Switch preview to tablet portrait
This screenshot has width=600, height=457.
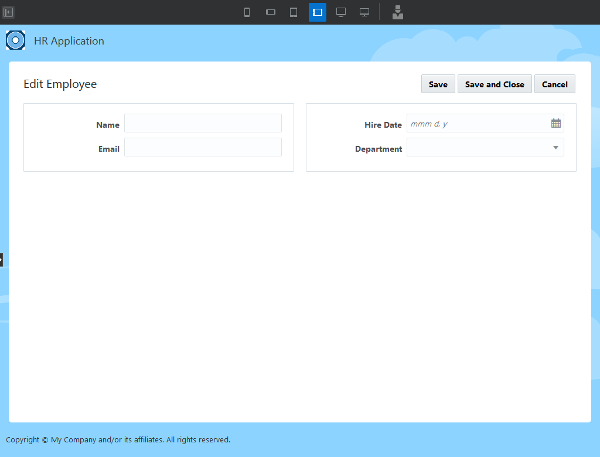(x=293, y=12)
